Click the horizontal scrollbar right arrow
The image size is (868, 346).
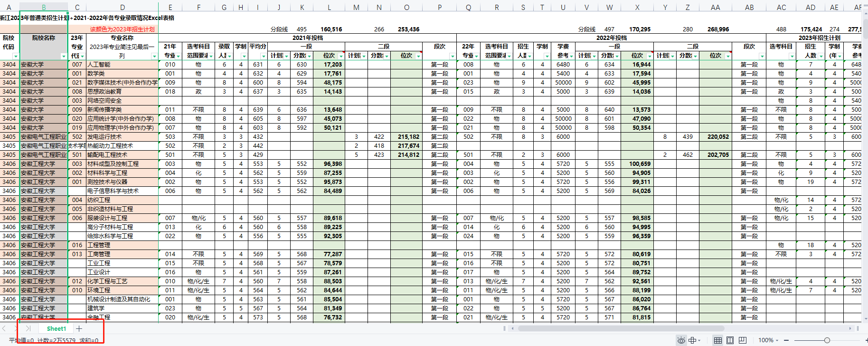[x=850, y=328]
